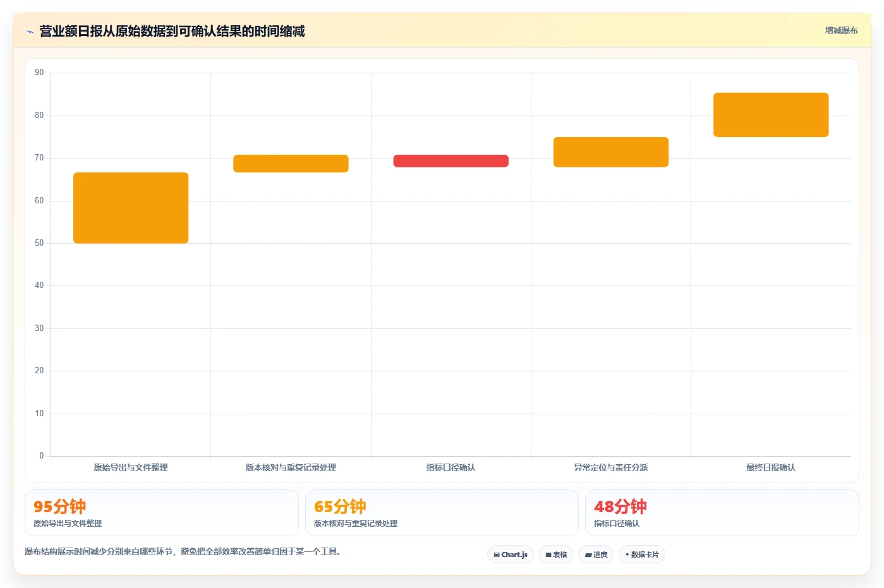The image size is (884, 588).
Task: Click x-axis label 异常定位与责任分派
Action: (x=611, y=467)
